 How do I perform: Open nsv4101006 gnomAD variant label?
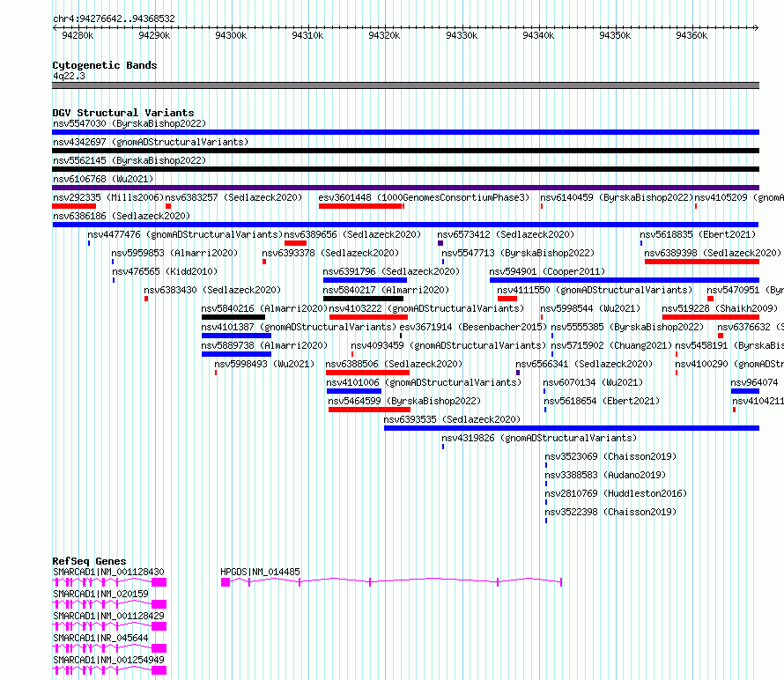(424, 382)
